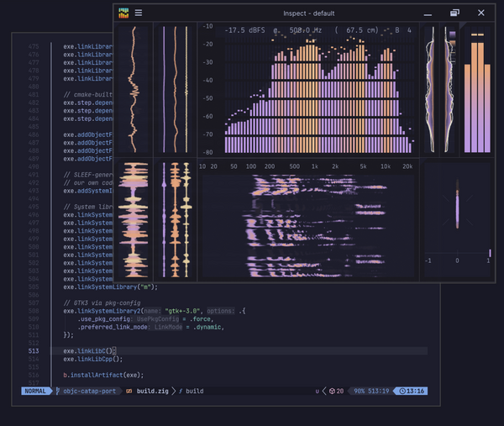The height and width of the screenshot is (426, 504).
Task: Click the Inspect app logo icon
Action: click(123, 13)
